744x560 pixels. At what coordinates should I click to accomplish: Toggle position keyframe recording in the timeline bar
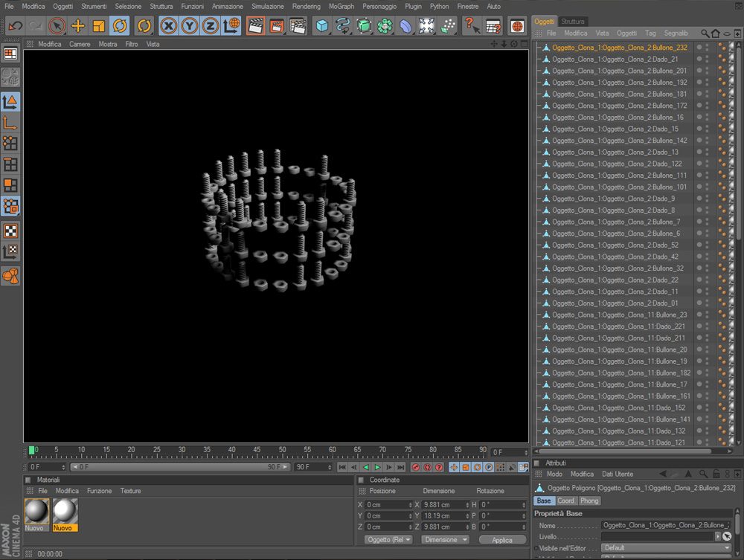454,467
